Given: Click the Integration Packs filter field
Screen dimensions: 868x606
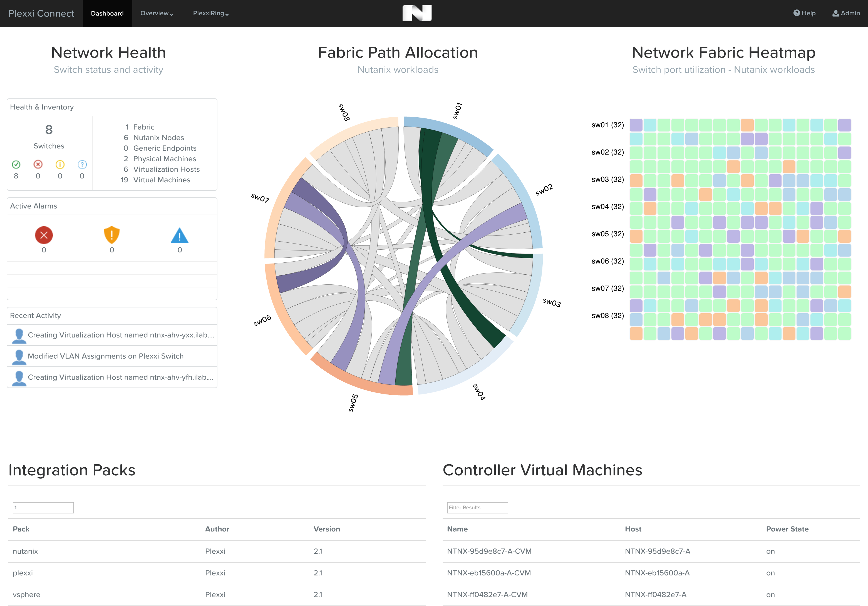Looking at the screenshot, I should click(x=43, y=507).
